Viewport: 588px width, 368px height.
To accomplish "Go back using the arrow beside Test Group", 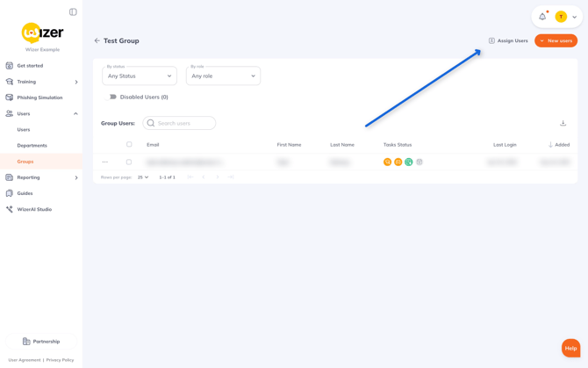I will (x=97, y=40).
